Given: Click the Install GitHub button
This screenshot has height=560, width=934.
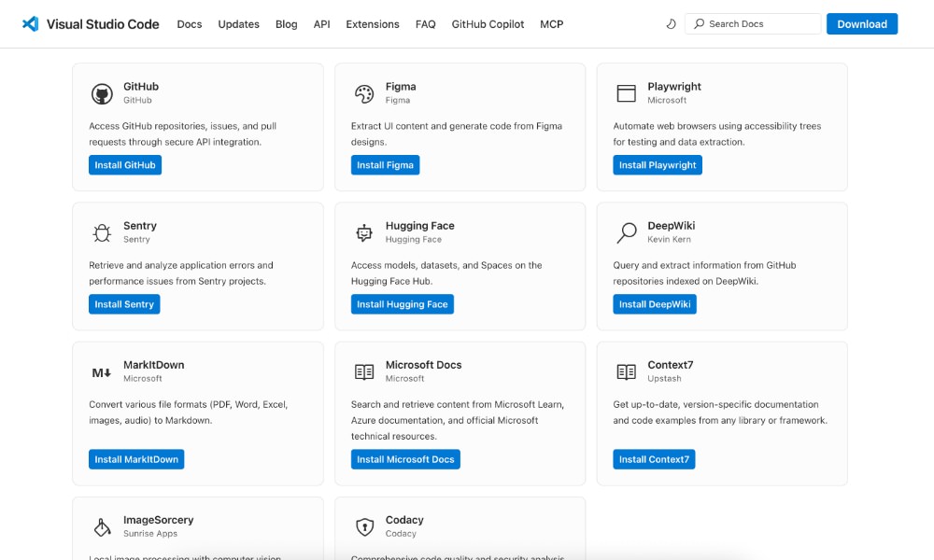Looking at the screenshot, I should coord(124,164).
